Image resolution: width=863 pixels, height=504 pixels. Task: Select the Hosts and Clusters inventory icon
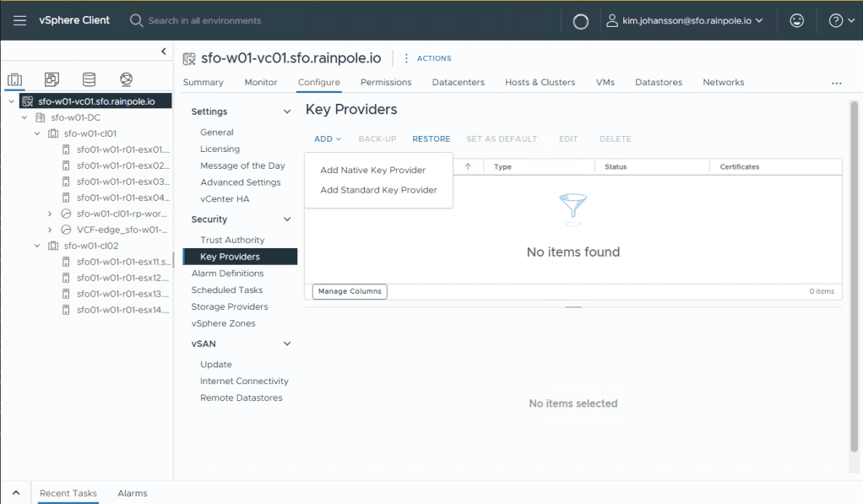click(14, 79)
